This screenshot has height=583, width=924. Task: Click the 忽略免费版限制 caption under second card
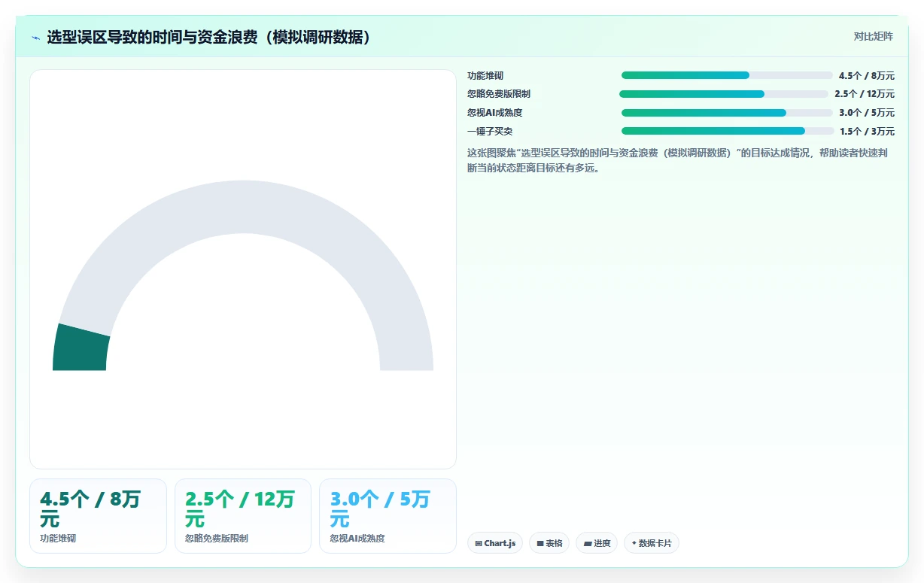tap(217, 539)
